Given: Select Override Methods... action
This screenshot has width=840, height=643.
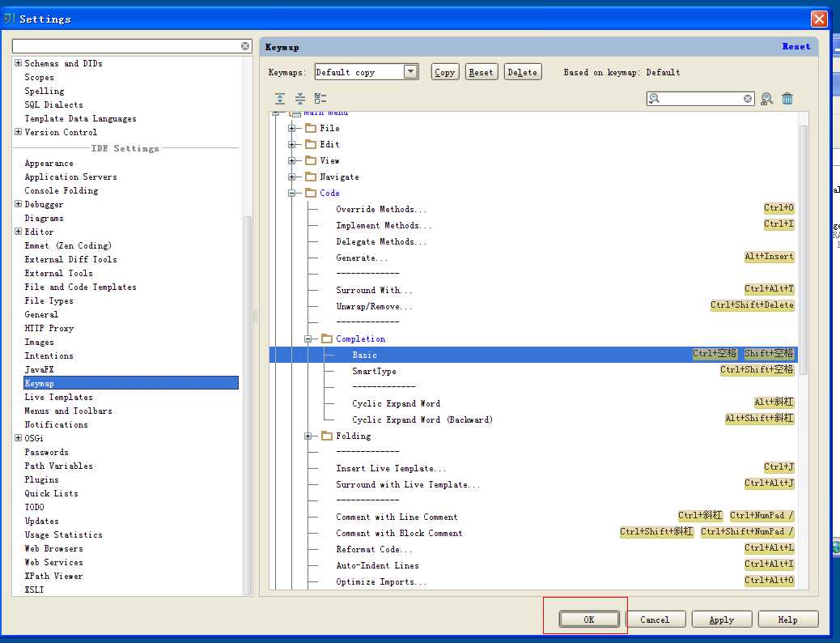Looking at the screenshot, I should [x=381, y=209].
